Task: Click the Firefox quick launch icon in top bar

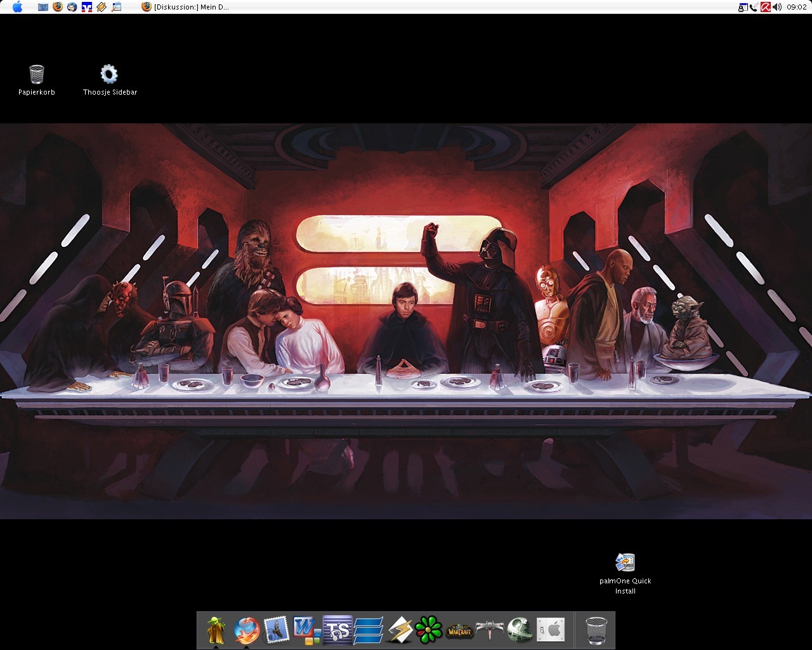Action: [x=58, y=7]
